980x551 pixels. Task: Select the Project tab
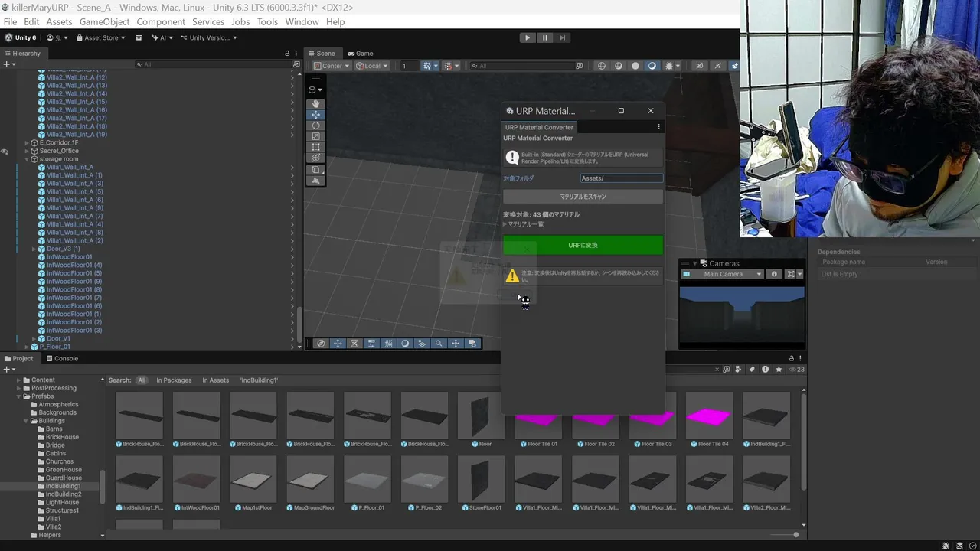(x=18, y=358)
